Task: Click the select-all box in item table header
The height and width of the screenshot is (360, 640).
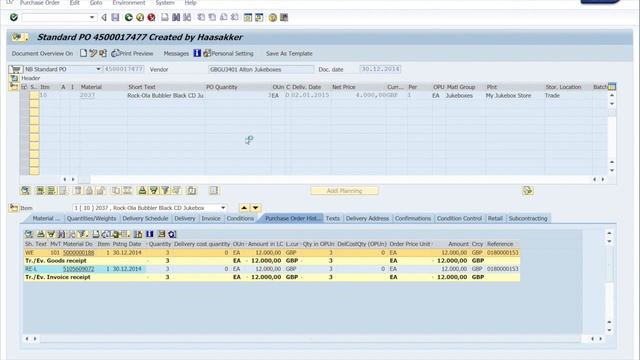Action: click(24, 87)
